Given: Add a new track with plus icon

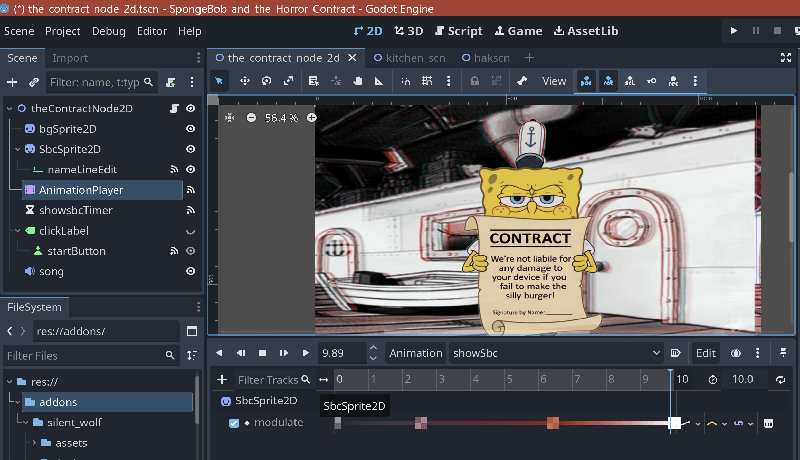Looking at the screenshot, I should pyautogui.click(x=222, y=380).
